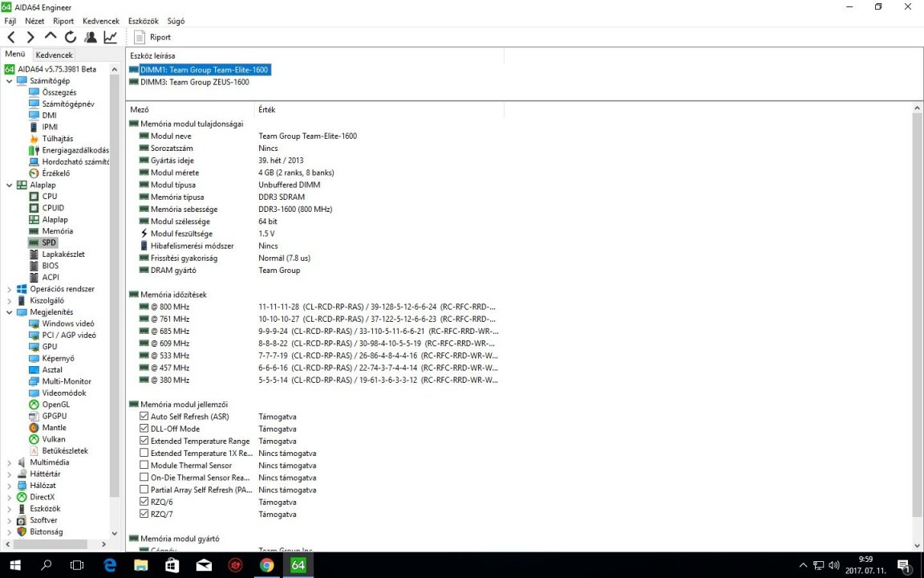Screen dimensions: 924x578
Task: Open the CPU item under Alaplap
Action: [50, 197]
